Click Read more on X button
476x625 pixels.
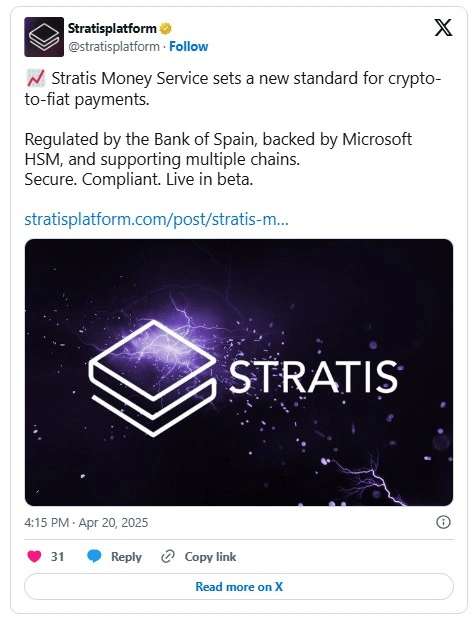(239, 586)
